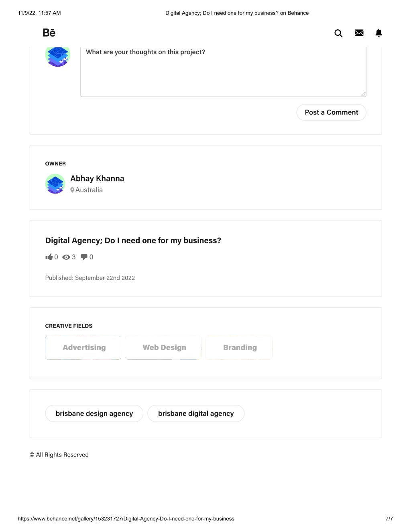Open the Abhay Khanna profile link
Screen dimensions: 411x532
(97, 179)
